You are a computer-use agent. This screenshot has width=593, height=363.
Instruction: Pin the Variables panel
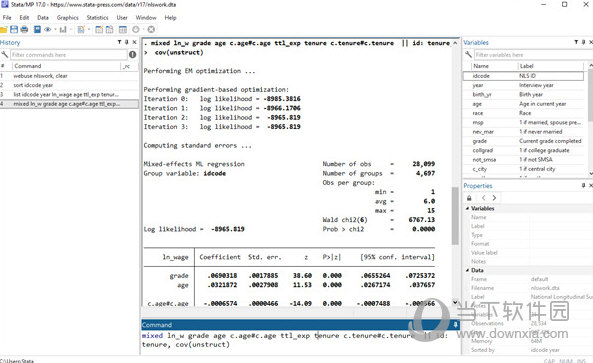584,42
